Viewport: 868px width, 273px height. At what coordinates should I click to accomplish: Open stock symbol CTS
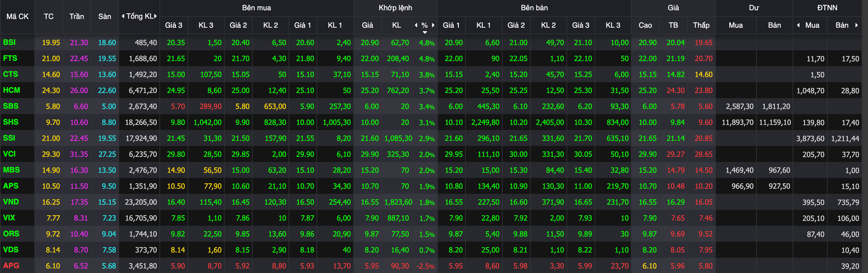tap(11, 74)
